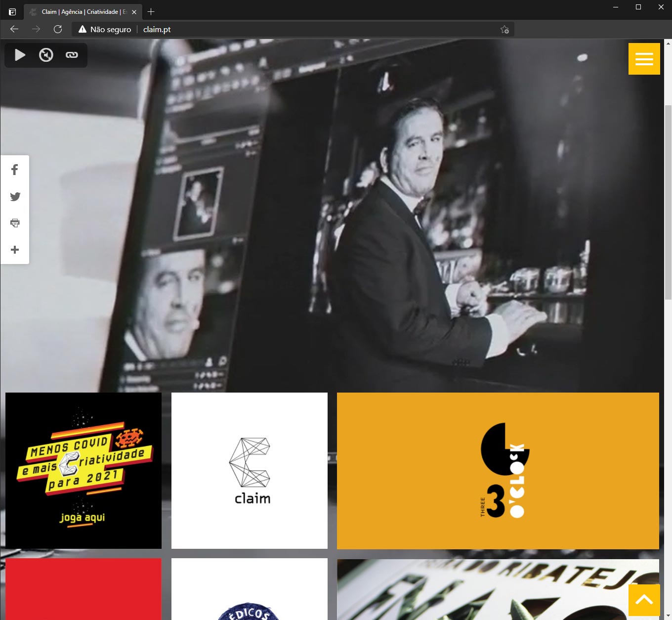Image resolution: width=672 pixels, height=620 pixels.
Task: Open the tab actions menu icon
Action: (12, 12)
